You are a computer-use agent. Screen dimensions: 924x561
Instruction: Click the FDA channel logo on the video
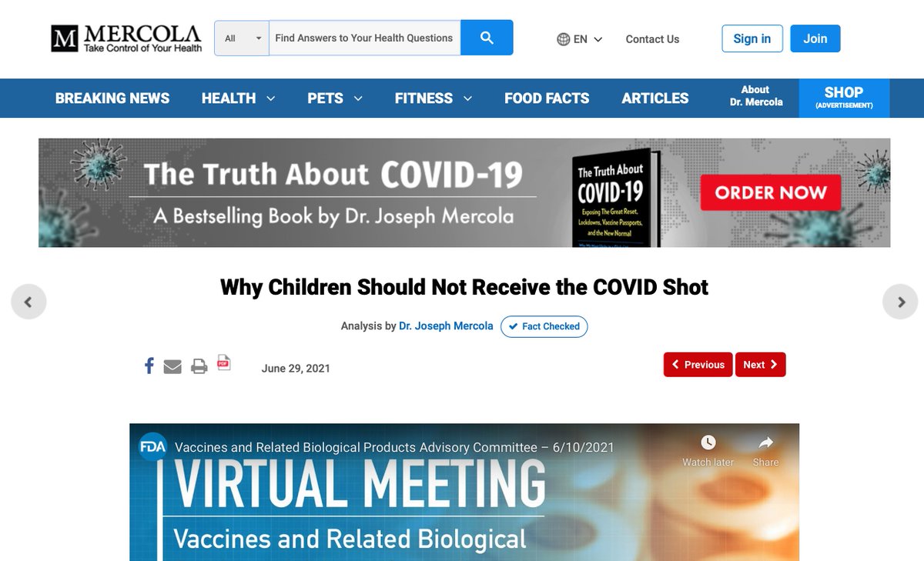[x=152, y=447]
